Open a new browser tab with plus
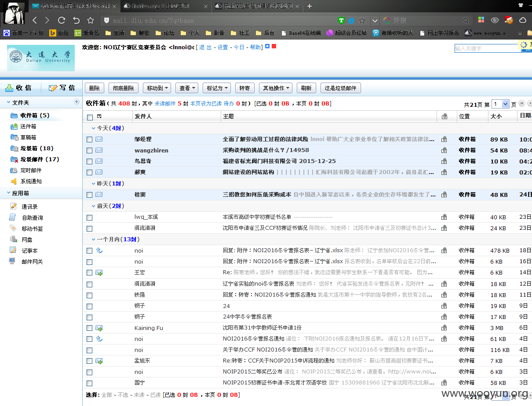This screenshot has width=532, height=406. pos(310,6)
